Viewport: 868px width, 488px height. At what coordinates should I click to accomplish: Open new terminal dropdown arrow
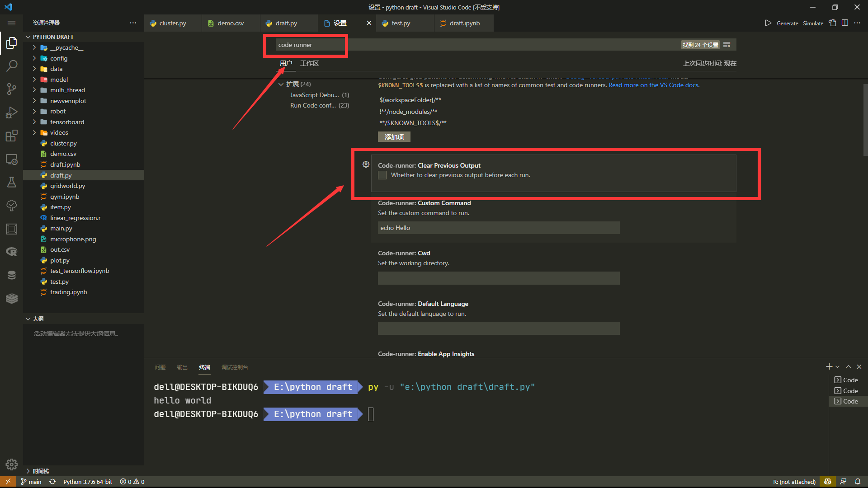pos(838,367)
